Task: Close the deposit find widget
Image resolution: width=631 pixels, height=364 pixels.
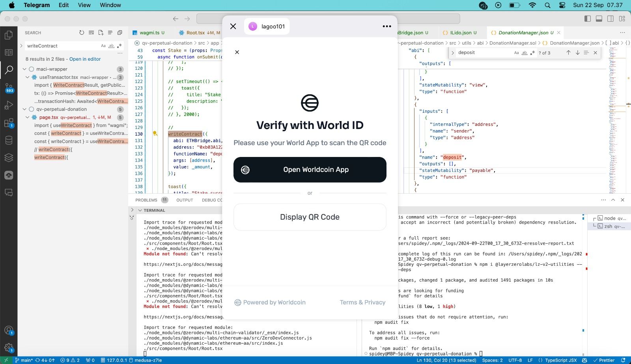Action: point(596,52)
